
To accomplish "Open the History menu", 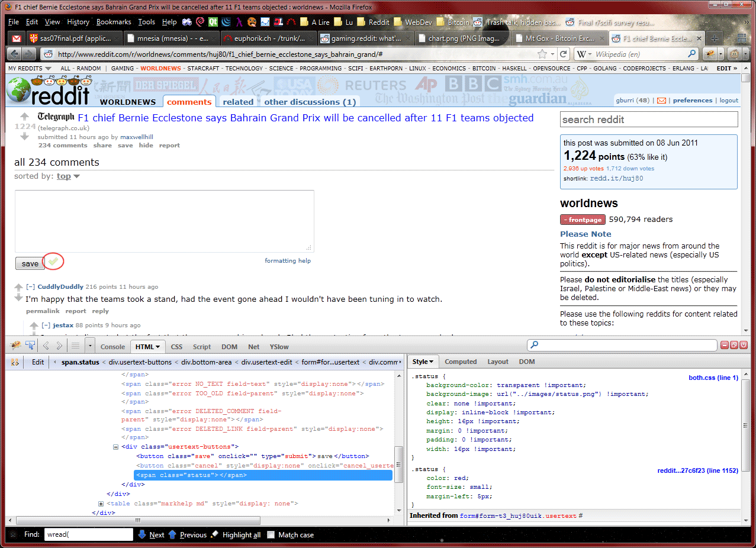I will pos(78,22).
